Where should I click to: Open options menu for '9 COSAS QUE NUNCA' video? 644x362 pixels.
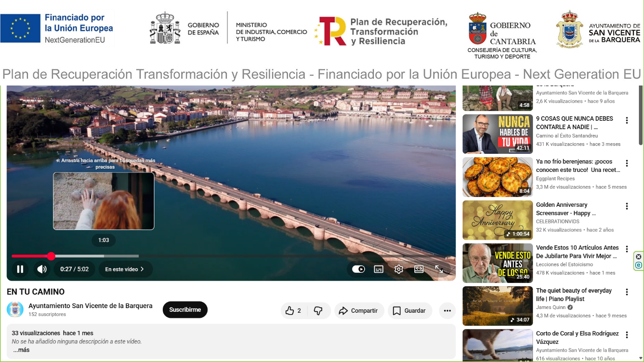click(x=627, y=120)
